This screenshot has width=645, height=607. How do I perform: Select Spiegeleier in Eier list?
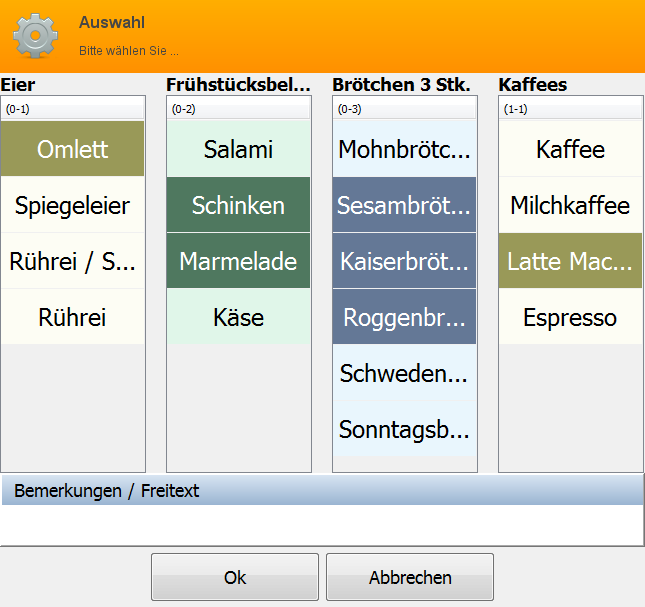(x=73, y=206)
